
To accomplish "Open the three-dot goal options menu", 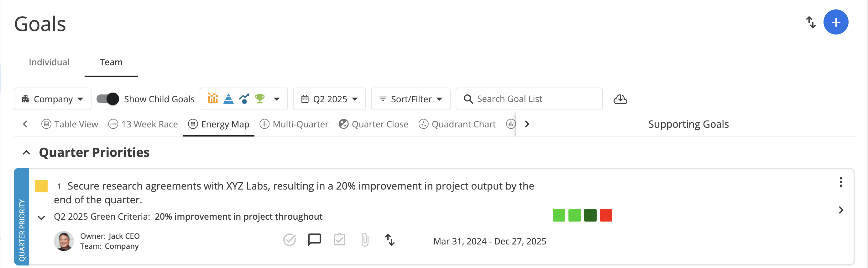I will 841,182.
